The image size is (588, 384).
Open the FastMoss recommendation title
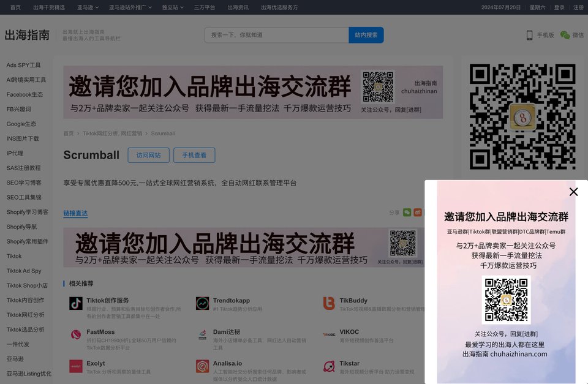100,332
